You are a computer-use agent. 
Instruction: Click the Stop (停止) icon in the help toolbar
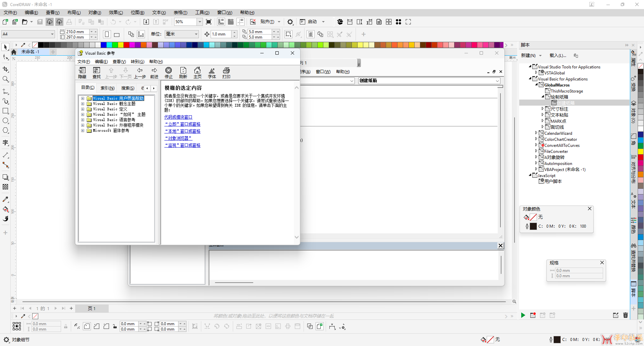click(168, 72)
